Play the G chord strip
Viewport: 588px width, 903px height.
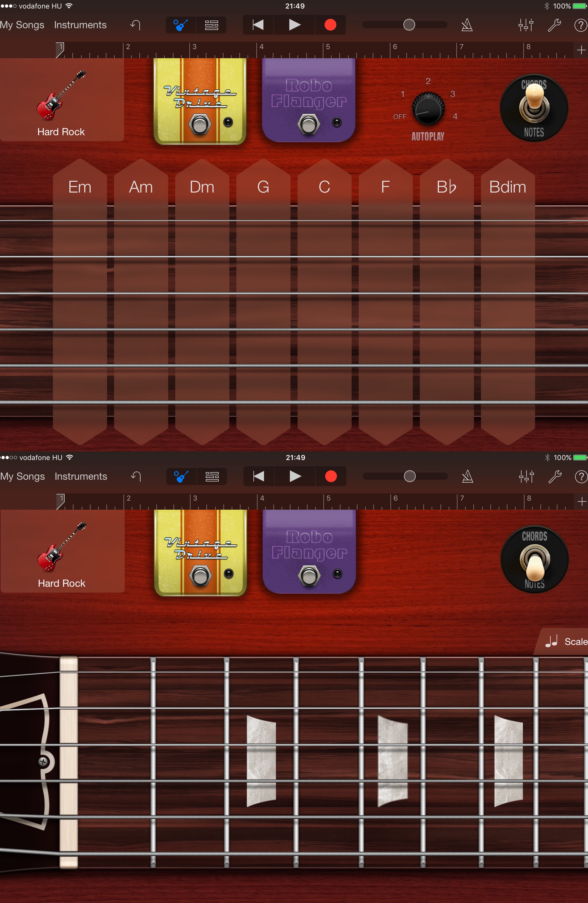click(263, 302)
